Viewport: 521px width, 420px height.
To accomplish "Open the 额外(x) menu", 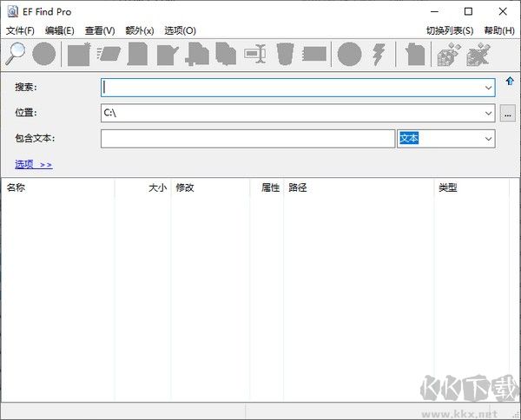I will click(x=140, y=30).
